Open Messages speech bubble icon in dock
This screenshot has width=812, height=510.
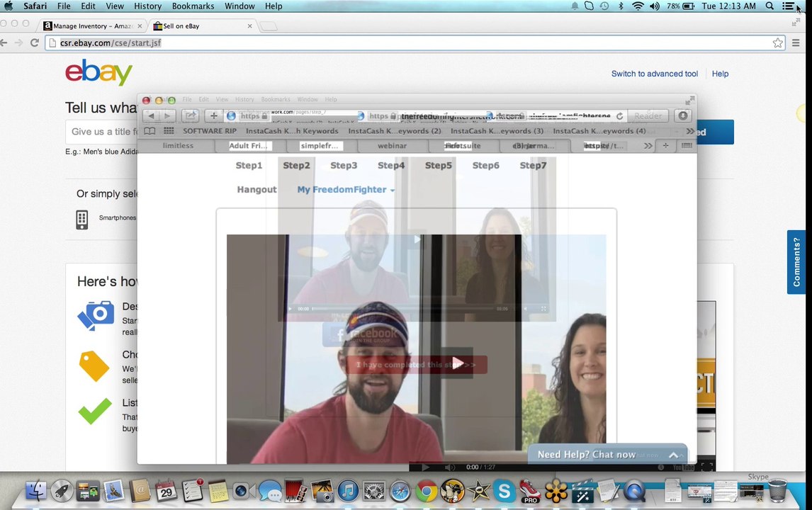(x=270, y=490)
